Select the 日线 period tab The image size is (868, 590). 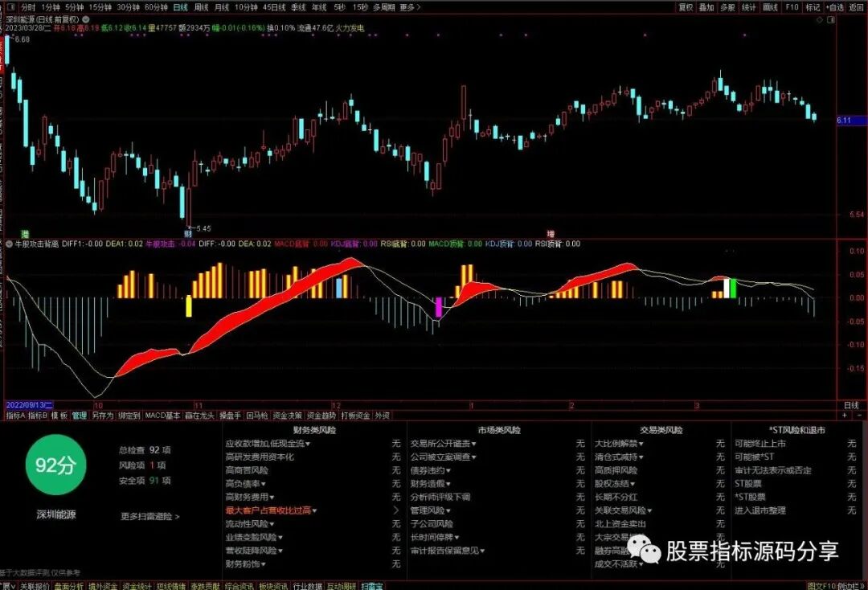181,7
